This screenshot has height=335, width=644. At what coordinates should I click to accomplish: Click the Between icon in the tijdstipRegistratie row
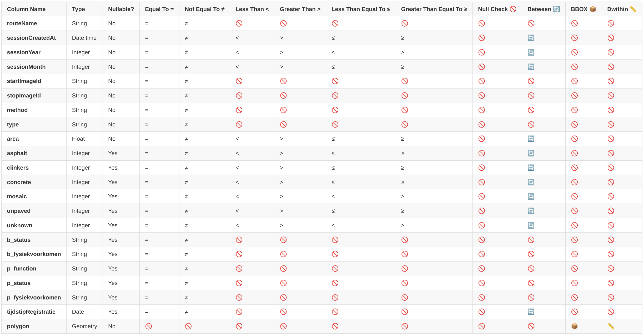coord(531,312)
